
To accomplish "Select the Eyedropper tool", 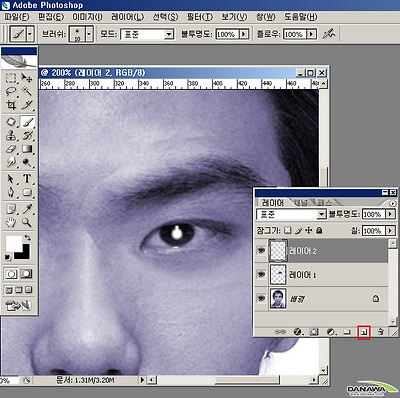I will (x=27, y=209).
